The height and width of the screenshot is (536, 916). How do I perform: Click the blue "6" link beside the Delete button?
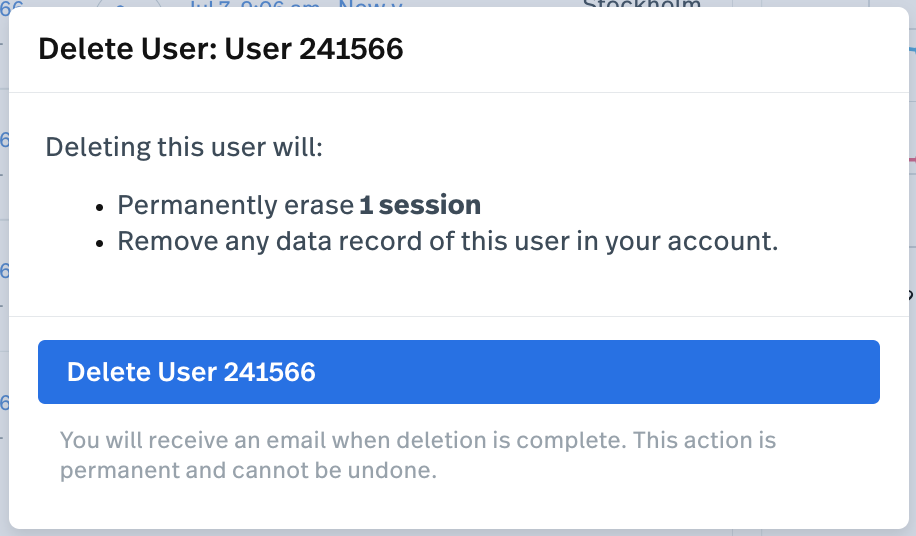click(4, 403)
